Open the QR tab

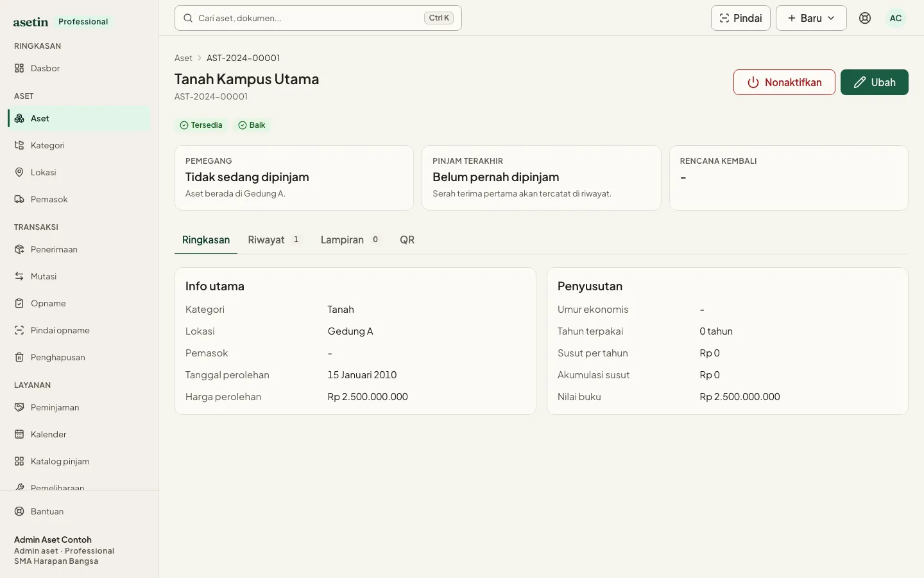point(407,240)
